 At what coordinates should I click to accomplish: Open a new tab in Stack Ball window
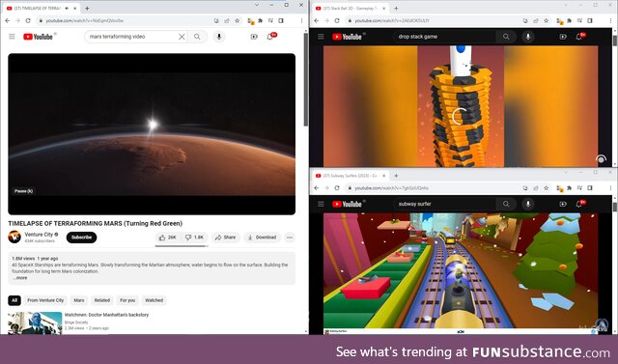point(396,8)
